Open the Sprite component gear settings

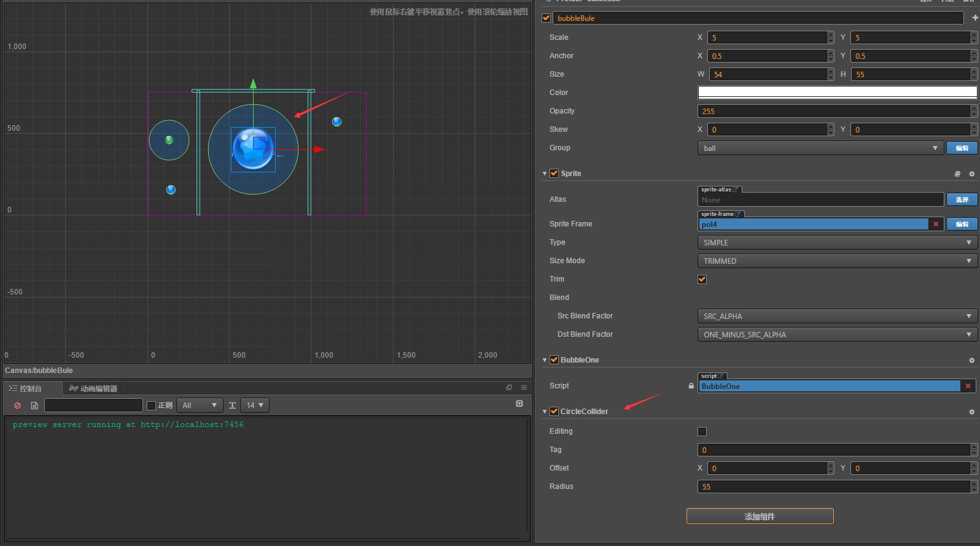tap(971, 174)
